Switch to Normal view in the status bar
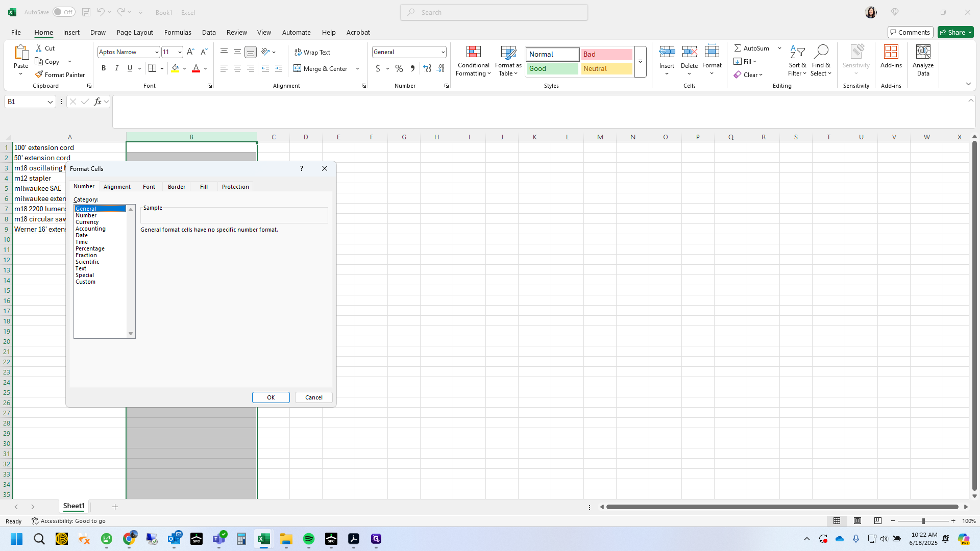The height and width of the screenshot is (551, 980). (x=837, y=521)
